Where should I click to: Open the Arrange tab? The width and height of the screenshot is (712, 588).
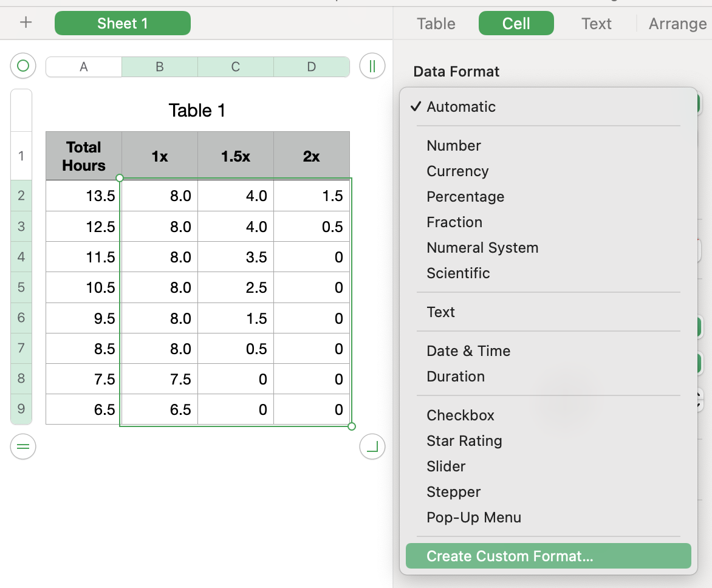tap(677, 24)
